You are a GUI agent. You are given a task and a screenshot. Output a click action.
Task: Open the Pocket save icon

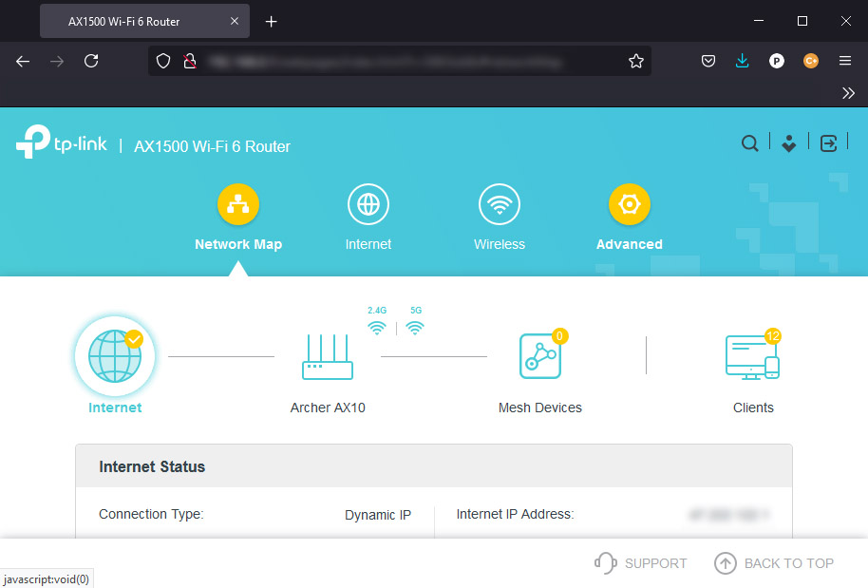pyautogui.click(x=708, y=61)
